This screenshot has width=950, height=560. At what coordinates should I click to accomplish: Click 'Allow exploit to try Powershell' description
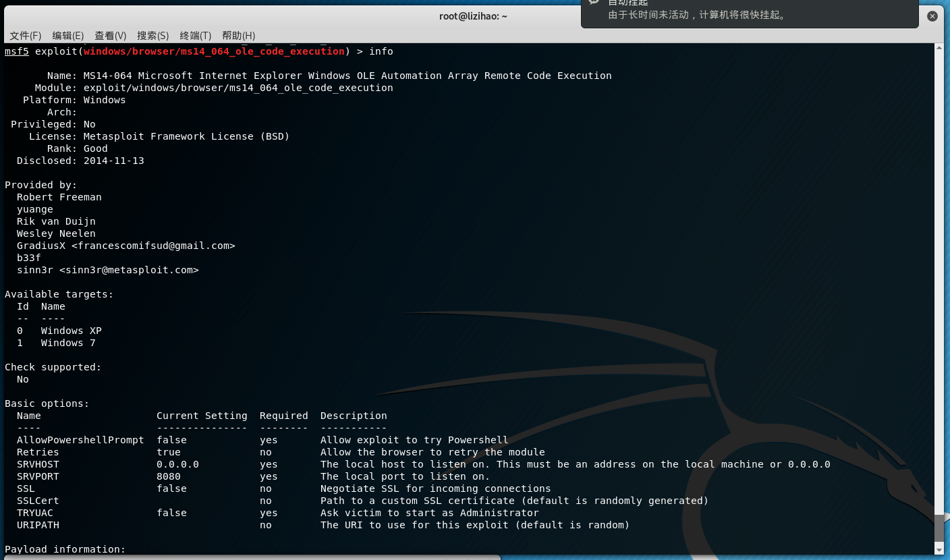tap(414, 440)
